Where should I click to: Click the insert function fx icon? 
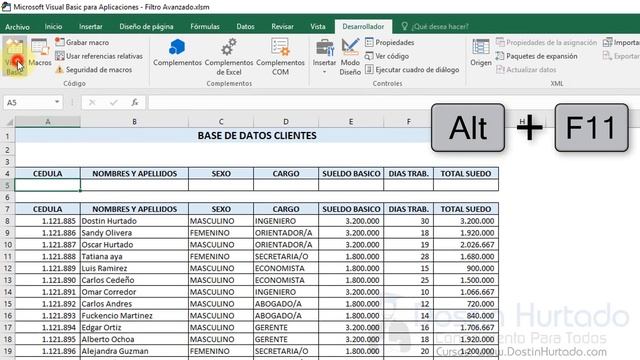point(135,102)
